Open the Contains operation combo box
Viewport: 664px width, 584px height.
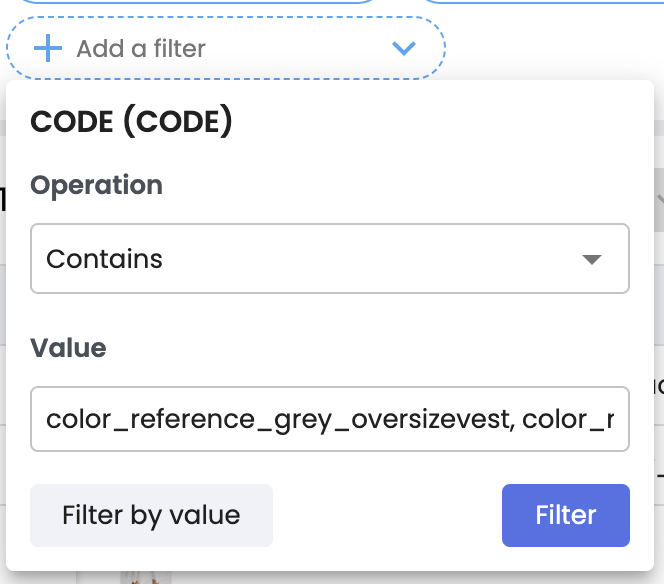pyautogui.click(x=329, y=259)
